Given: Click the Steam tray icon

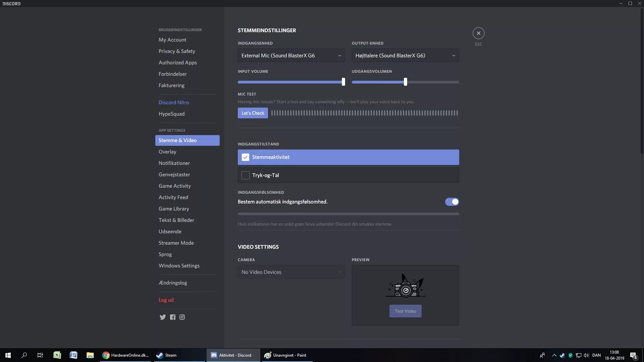Looking at the screenshot, I should [562, 355].
